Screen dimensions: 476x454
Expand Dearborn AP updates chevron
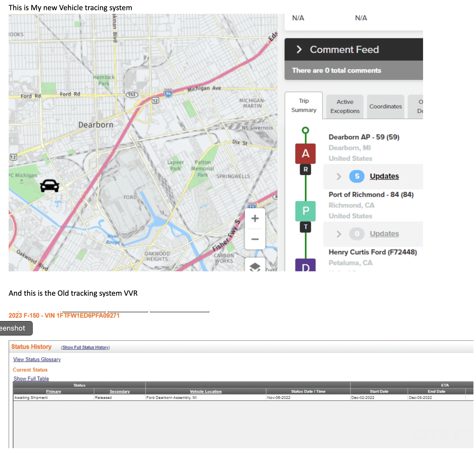[339, 176]
